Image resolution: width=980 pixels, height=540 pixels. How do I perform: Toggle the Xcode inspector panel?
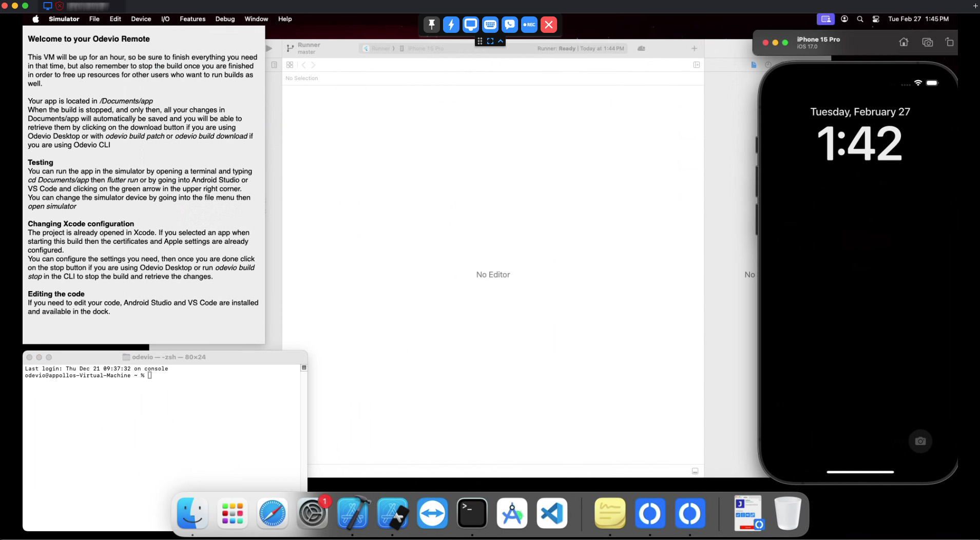pyautogui.click(x=697, y=65)
